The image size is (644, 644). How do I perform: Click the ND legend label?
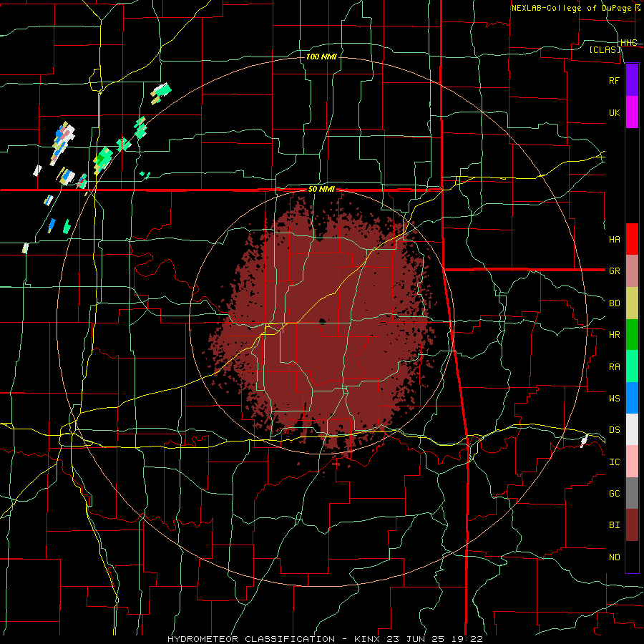[x=615, y=557]
